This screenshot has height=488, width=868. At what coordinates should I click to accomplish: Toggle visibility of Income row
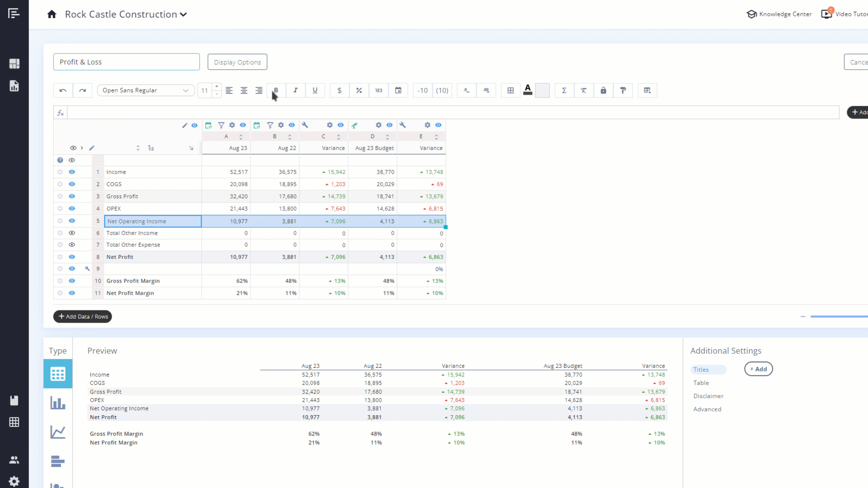point(72,172)
